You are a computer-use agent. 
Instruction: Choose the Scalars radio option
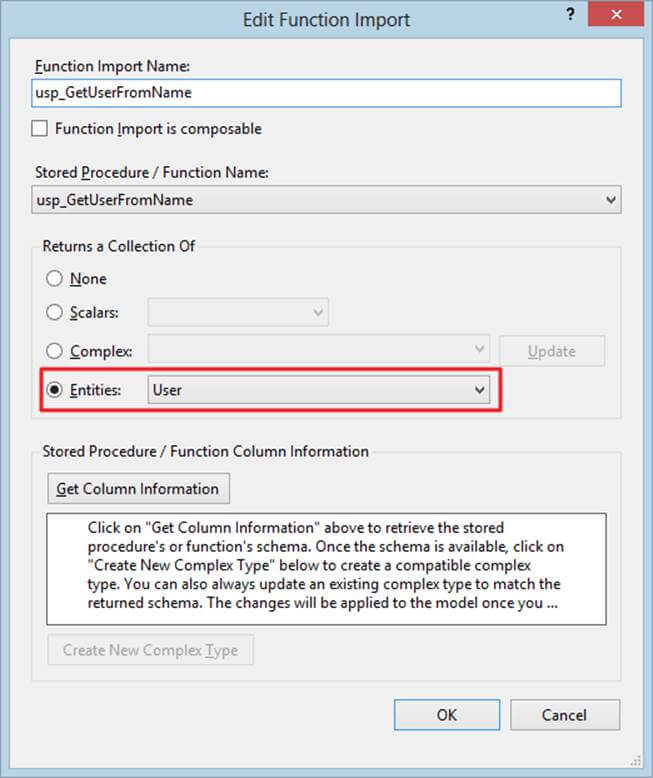pos(55,313)
